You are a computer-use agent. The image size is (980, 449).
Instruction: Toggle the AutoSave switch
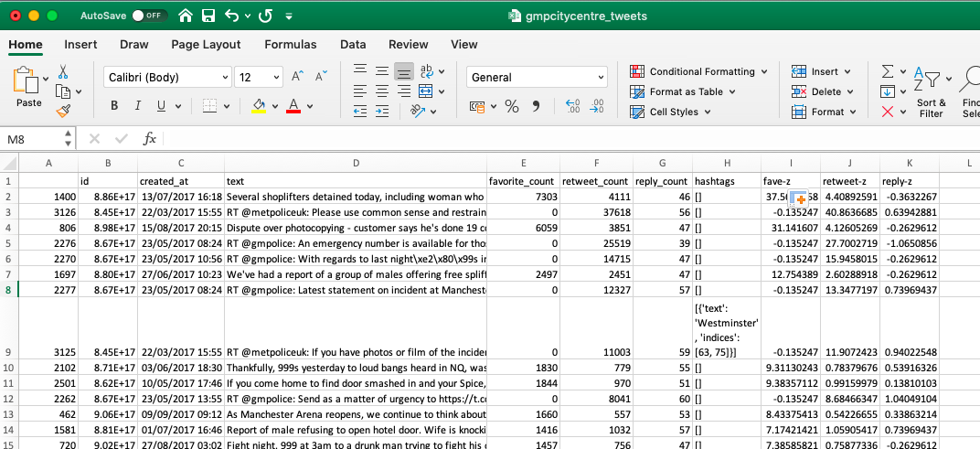[149, 16]
